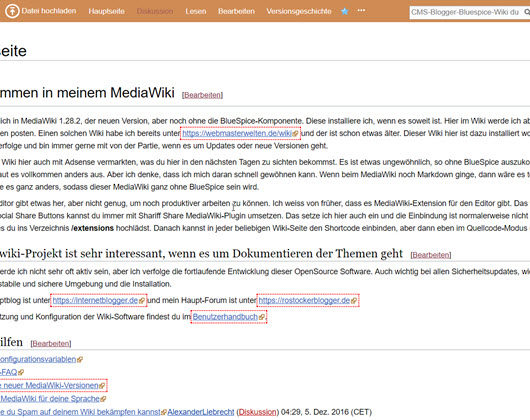Open the webmasterwelten.de/wiki link
530x420 pixels.
(x=237, y=133)
